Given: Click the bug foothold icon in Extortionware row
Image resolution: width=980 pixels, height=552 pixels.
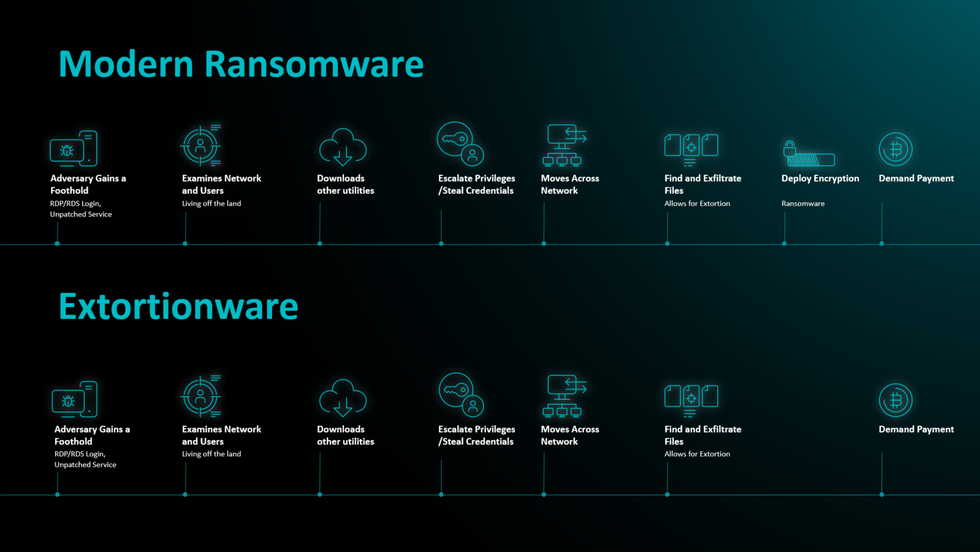Looking at the screenshot, I should (75, 399).
